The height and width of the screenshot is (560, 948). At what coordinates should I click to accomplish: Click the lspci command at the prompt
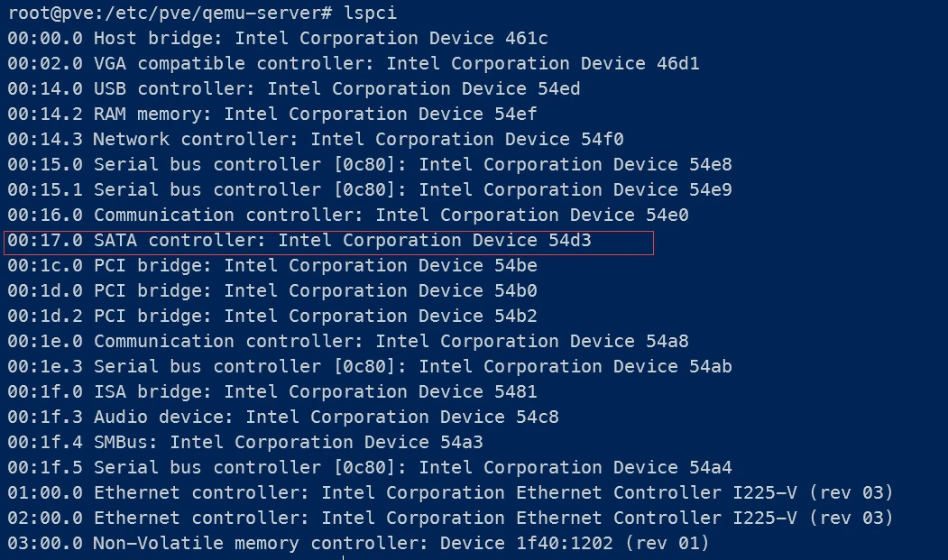pyautogui.click(x=370, y=13)
